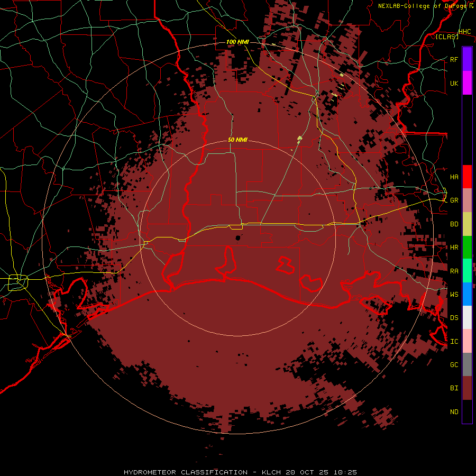Click the HA legend label
This screenshot has height=476, width=476.
(x=454, y=177)
